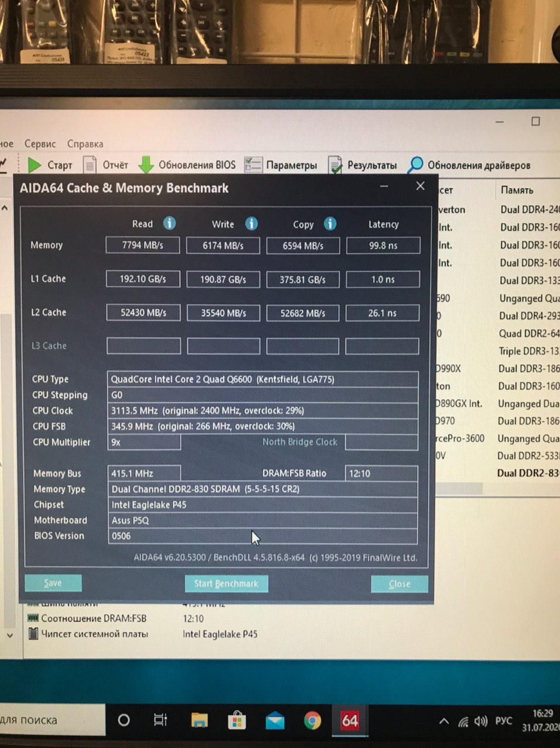This screenshot has width=560, height=748.
Task: Open the Сервис menu
Action: tap(40, 144)
